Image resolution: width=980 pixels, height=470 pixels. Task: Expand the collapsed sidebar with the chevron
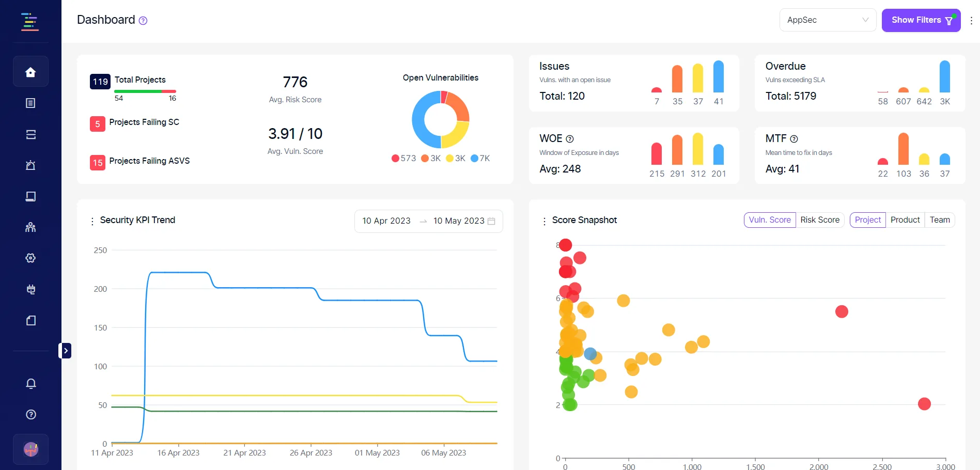tap(66, 350)
